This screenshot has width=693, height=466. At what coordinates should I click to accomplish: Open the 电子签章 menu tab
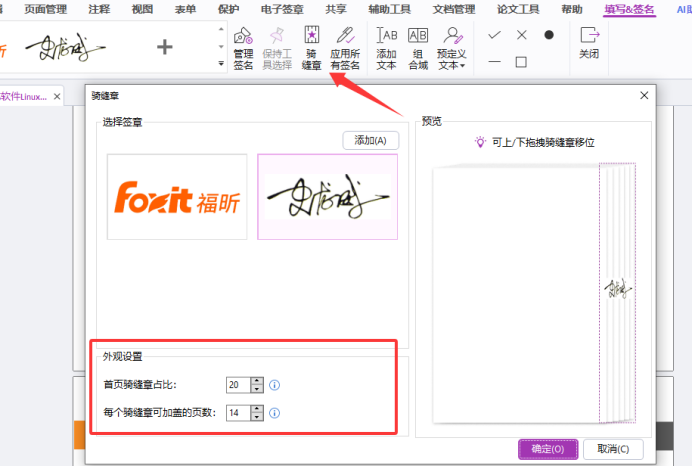[x=282, y=9]
